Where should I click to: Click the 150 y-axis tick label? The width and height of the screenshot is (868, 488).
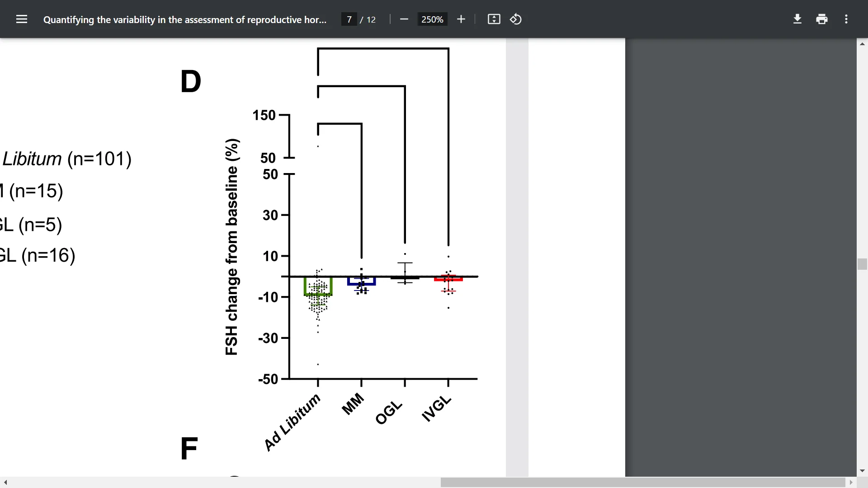point(264,115)
